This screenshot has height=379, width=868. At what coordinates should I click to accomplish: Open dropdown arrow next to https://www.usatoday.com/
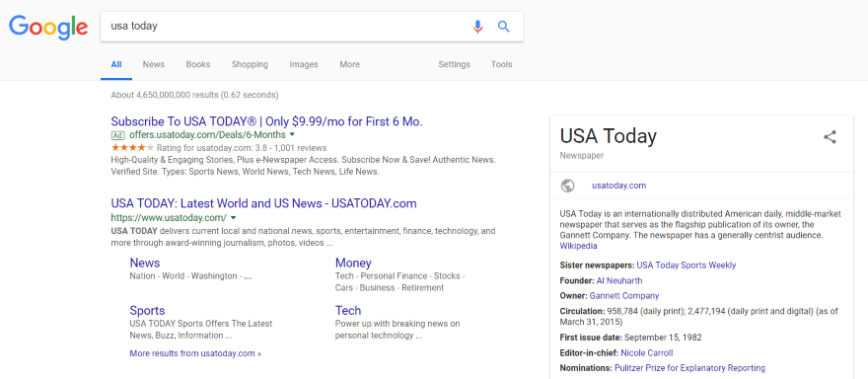[x=233, y=217]
